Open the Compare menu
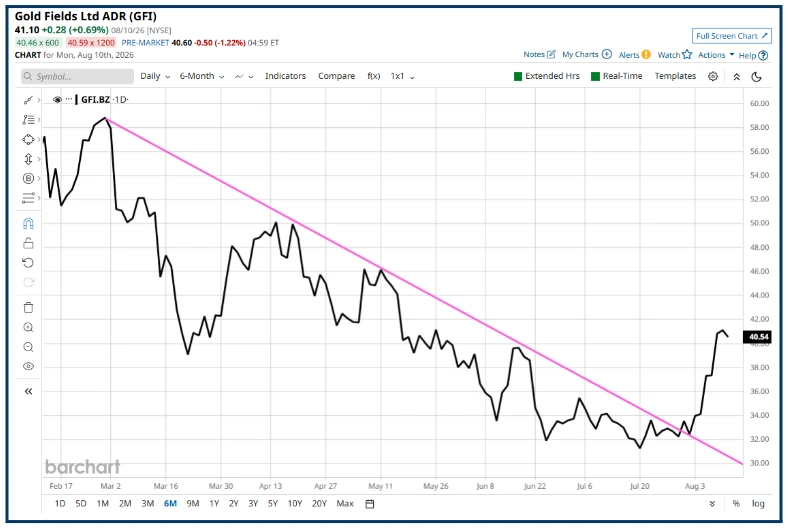Screen dimensions: 788x528 tap(336, 76)
